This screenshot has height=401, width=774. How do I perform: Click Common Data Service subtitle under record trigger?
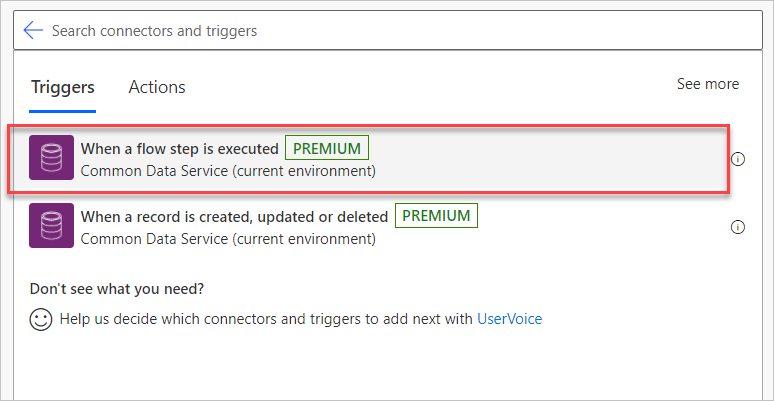pyautogui.click(x=228, y=239)
